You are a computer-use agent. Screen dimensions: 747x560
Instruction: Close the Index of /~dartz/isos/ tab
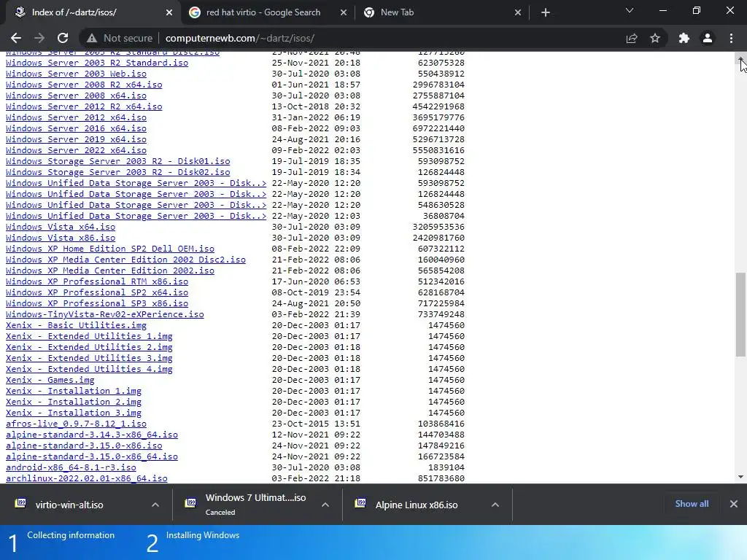[169, 13]
